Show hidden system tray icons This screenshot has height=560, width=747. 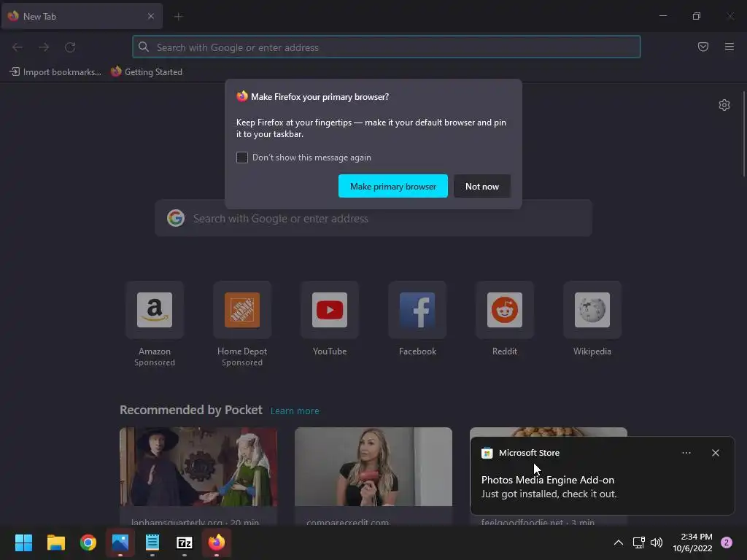tap(619, 542)
